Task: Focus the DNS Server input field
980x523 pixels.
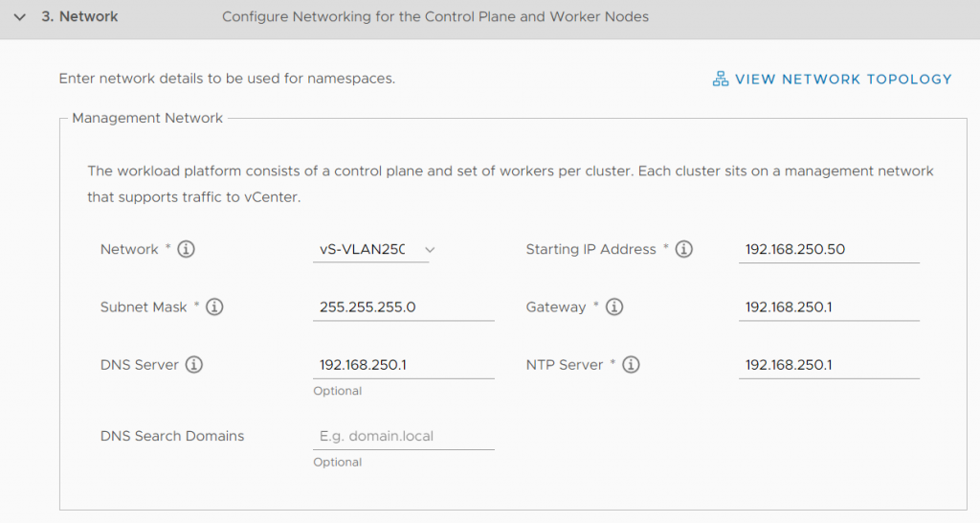Action: (x=403, y=365)
